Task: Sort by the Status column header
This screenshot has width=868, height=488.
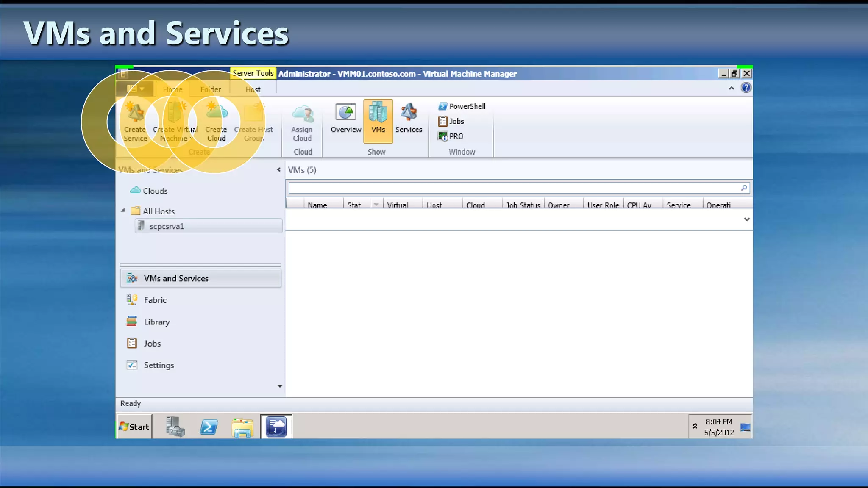Action: pyautogui.click(x=356, y=204)
